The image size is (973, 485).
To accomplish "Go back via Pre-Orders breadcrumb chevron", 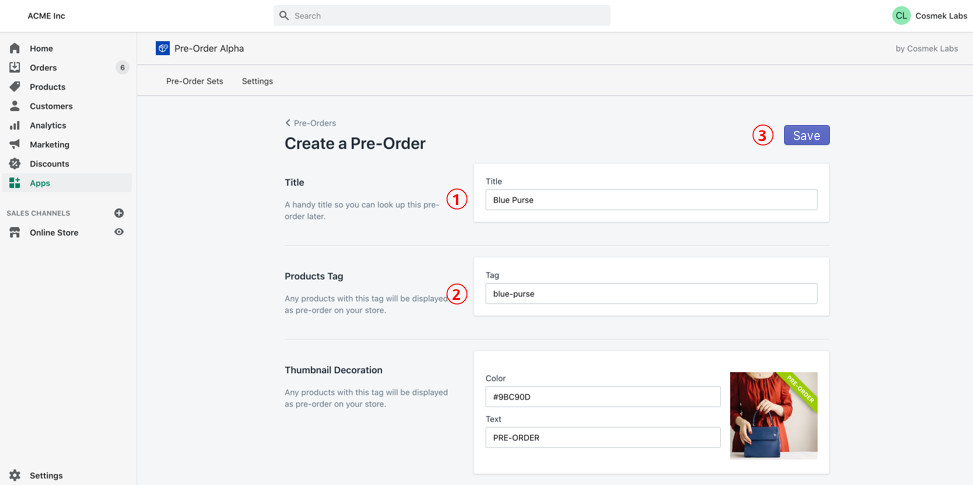I will coord(288,123).
